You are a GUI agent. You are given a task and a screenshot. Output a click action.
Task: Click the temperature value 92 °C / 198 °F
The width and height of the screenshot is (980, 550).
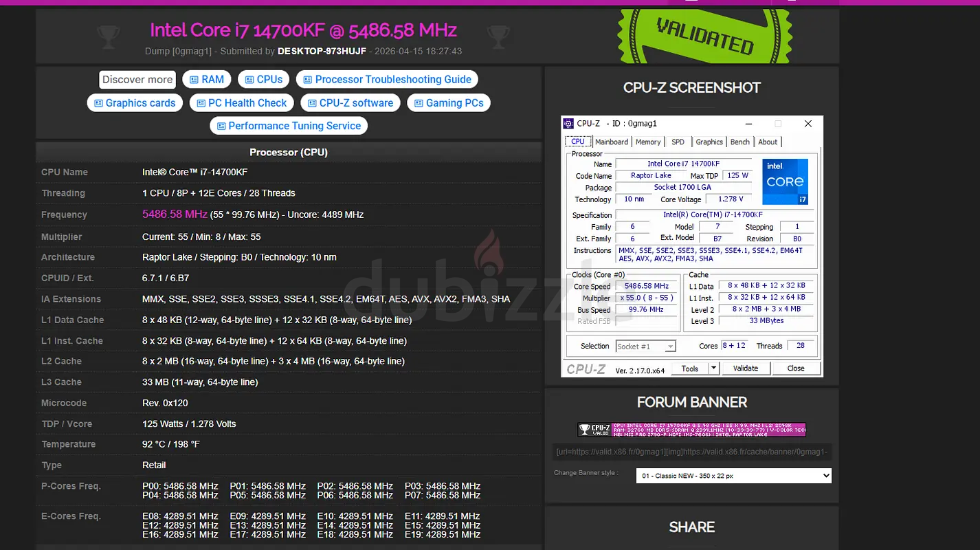(x=171, y=444)
